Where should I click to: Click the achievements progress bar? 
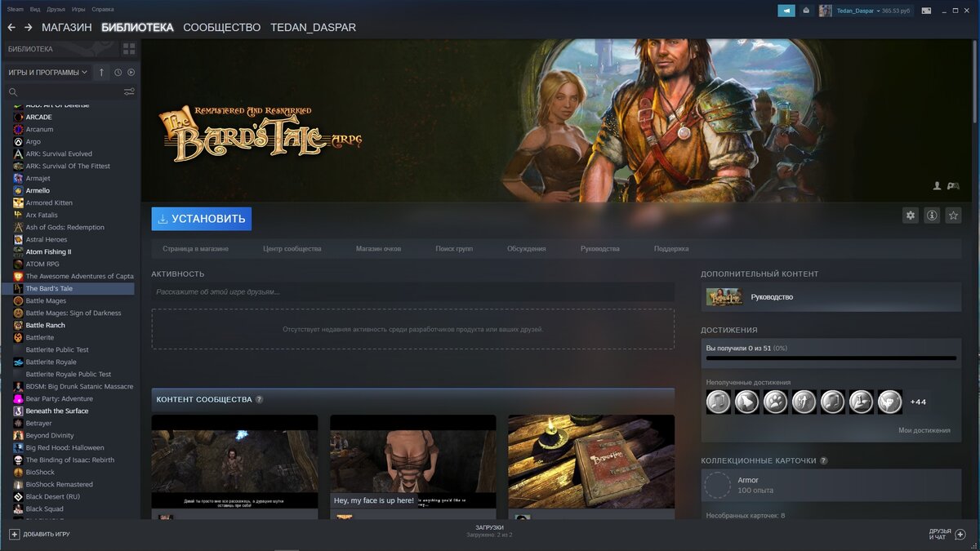point(831,358)
